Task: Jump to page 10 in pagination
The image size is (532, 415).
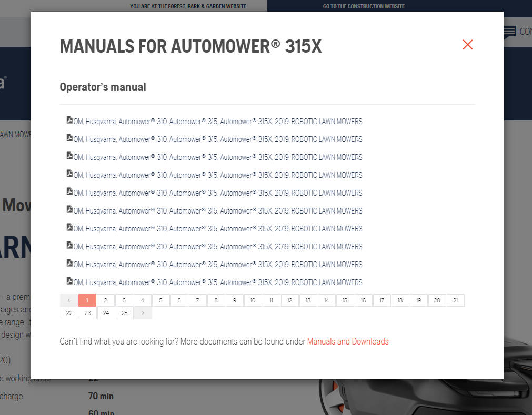Action: (x=253, y=300)
